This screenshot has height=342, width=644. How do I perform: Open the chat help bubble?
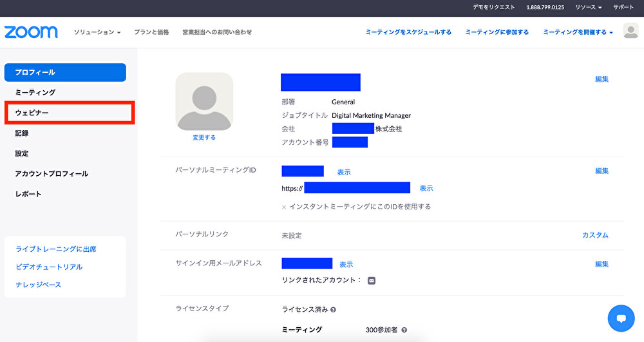621,318
